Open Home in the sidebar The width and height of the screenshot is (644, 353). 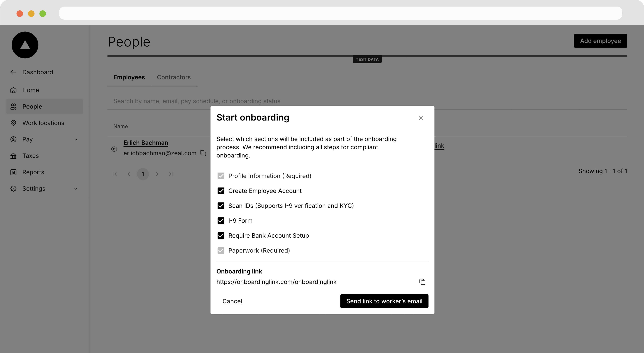coord(44,90)
